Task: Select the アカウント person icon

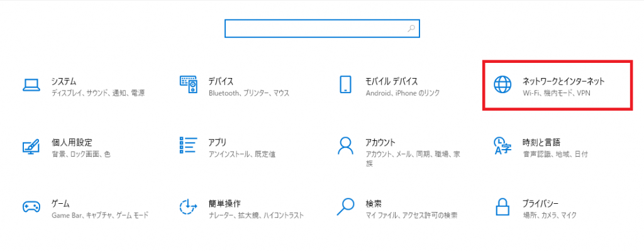Action: (x=345, y=145)
